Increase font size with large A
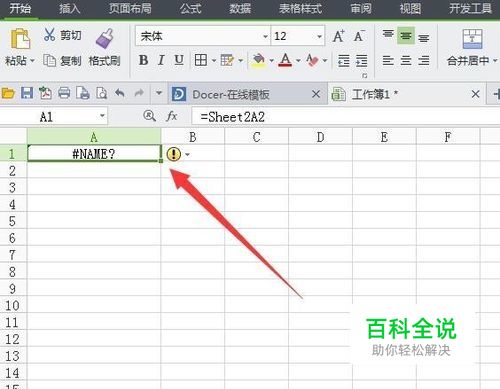 339,36
